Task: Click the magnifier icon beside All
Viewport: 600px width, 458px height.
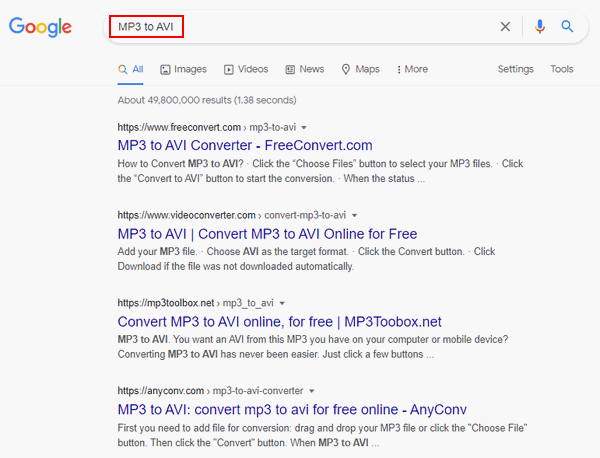Action: (122, 69)
